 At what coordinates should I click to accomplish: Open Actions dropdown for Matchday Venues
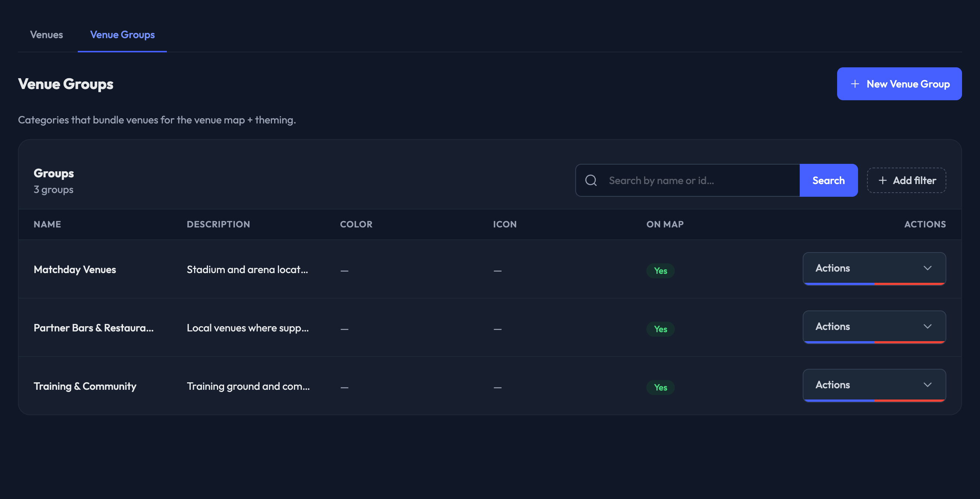874,269
